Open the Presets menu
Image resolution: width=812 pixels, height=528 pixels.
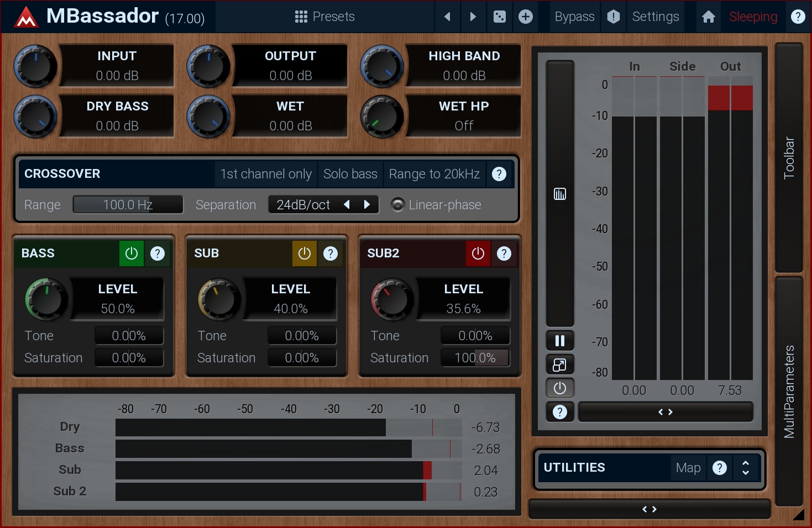(325, 17)
